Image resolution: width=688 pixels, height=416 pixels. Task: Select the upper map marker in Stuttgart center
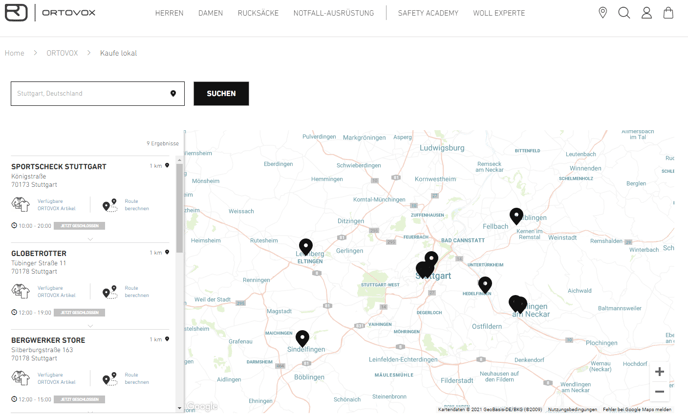(x=431, y=259)
